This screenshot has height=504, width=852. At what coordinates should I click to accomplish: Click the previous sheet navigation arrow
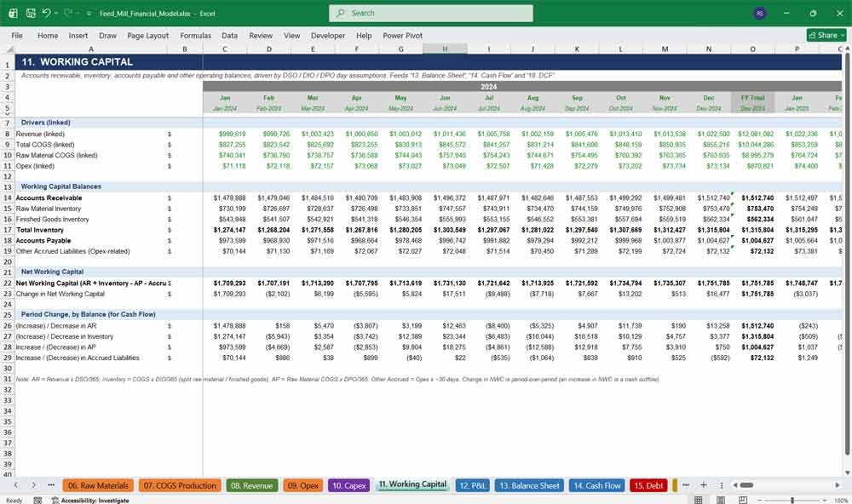click(x=15, y=485)
